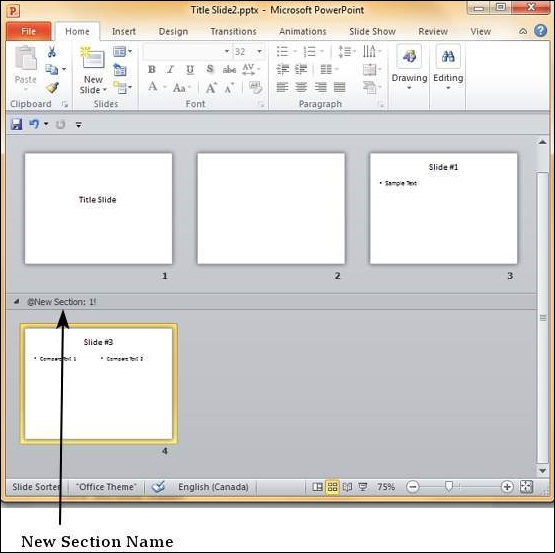Image resolution: width=555 pixels, height=553 pixels.
Task: Collapse the New Section: 1 section
Action: (x=16, y=302)
